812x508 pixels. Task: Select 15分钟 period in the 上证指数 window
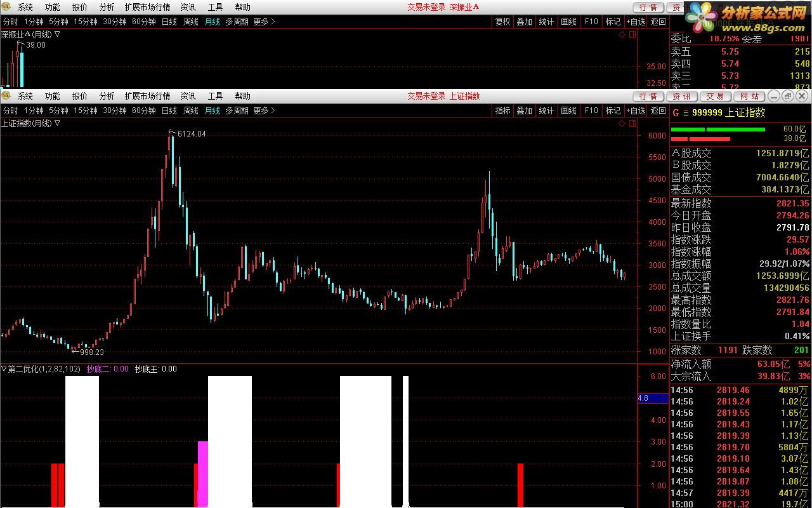pyautogui.click(x=85, y=110)
